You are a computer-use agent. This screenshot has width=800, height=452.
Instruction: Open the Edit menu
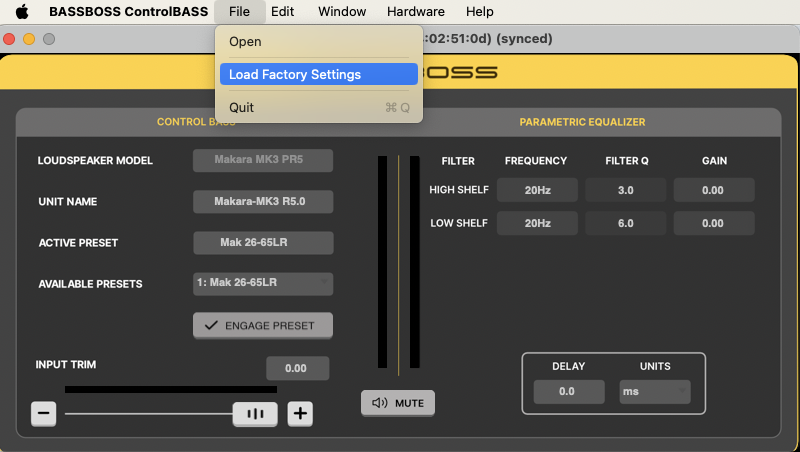(282, 12)
